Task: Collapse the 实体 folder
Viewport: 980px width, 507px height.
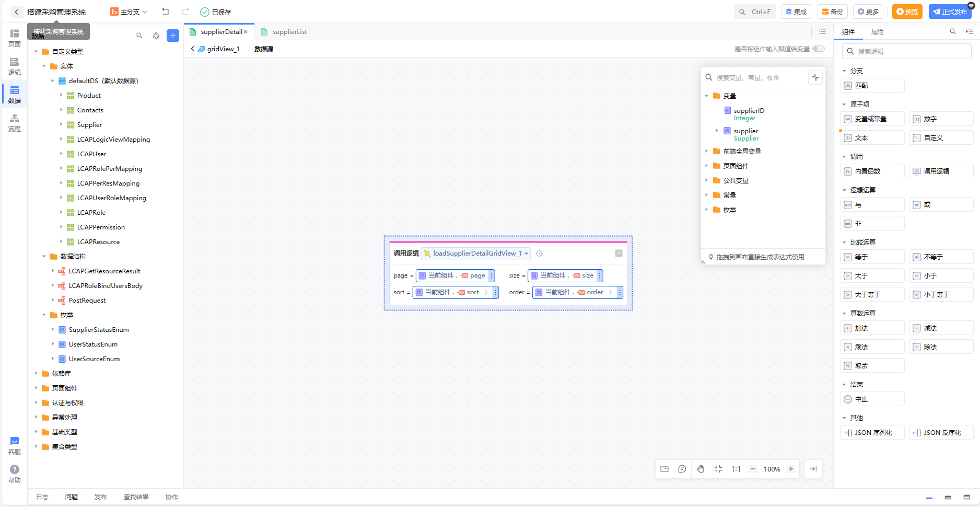Action: tap(44, 66)
